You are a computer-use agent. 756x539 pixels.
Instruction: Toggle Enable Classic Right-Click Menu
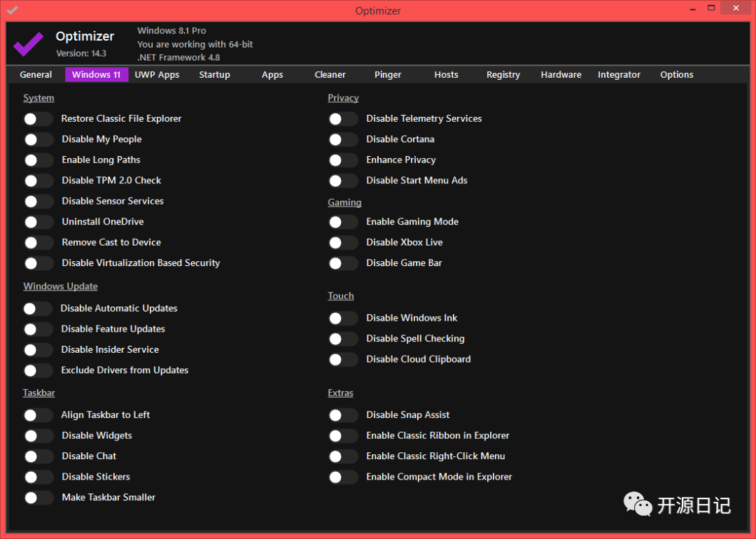343,456
